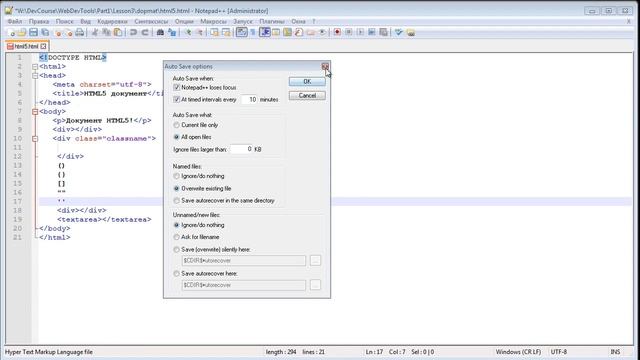Click the Run macro multiple times icon
Screen dimensions: 640x360
(x=371, y=32)
